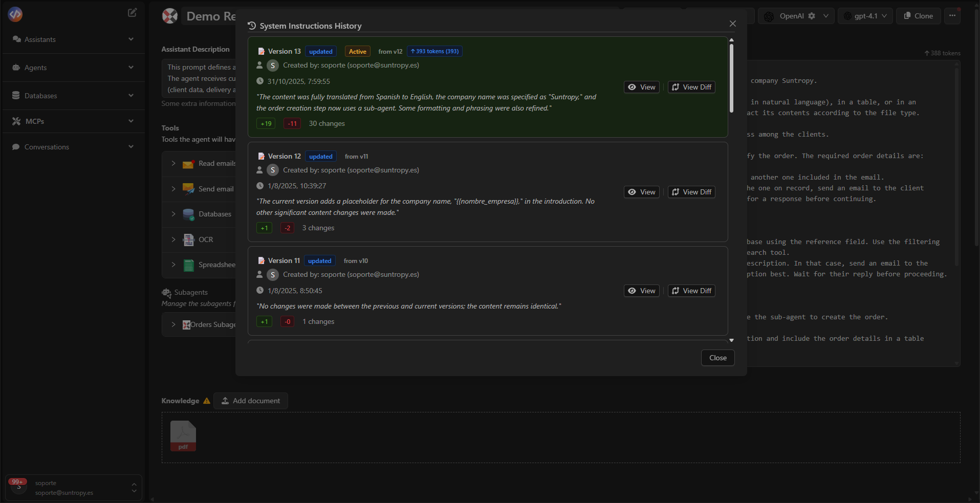Close the System Instructions History dialog with X

pos(733,24)
